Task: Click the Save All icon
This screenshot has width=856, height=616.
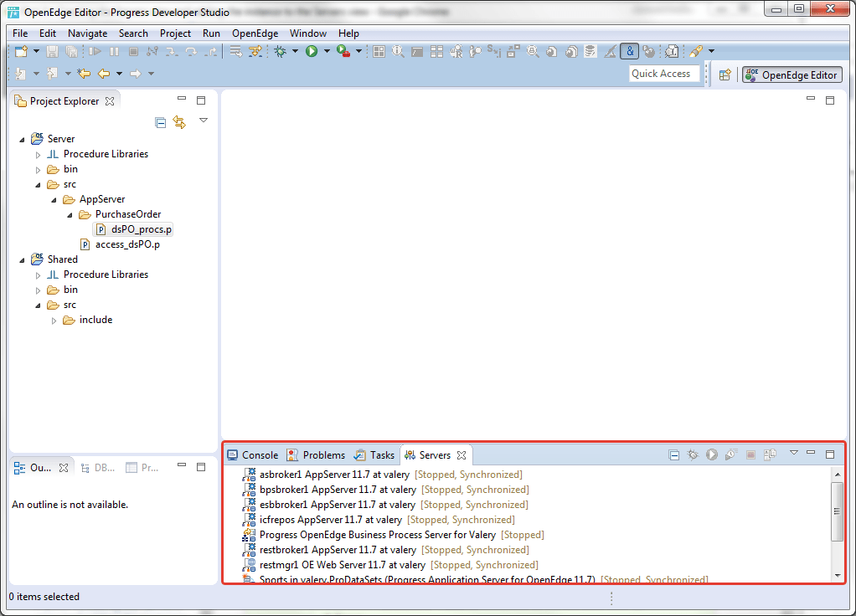Action: (x=71, y=51)
